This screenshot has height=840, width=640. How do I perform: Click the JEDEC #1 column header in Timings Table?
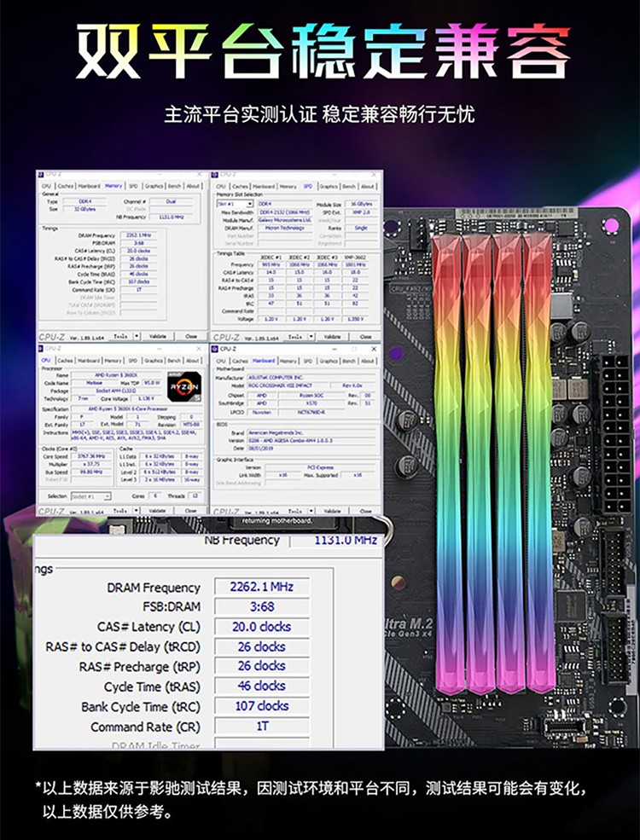pyautogui.click(x=271, y=258)
